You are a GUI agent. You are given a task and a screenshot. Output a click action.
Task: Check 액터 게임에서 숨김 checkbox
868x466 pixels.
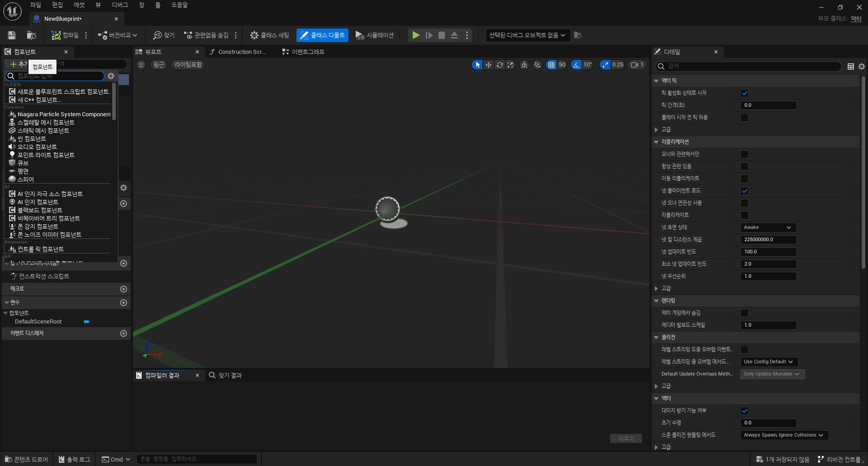pyautogui.click(x=744, y=313)
